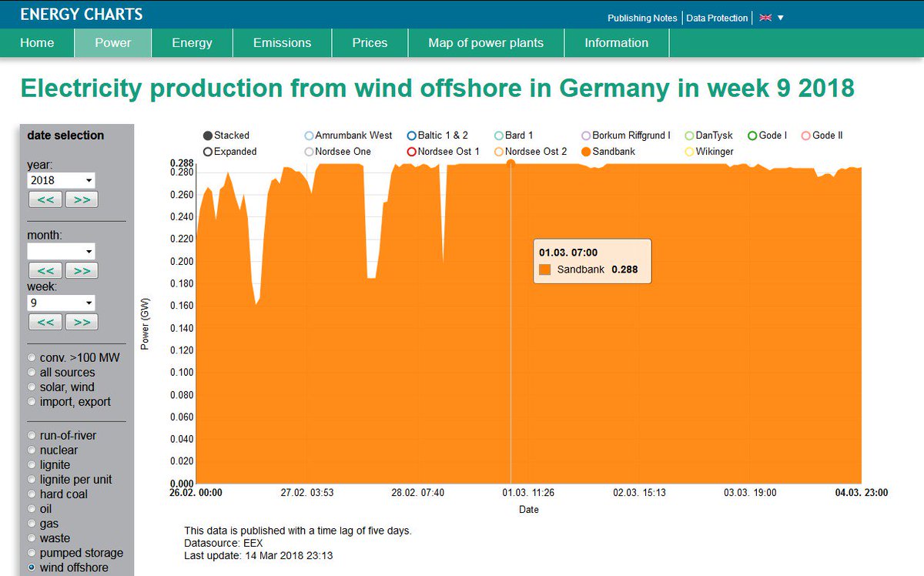Click the Nordsee Ost 1 red legend circle
The image size is (924, 576).
[x=410, y=152]
